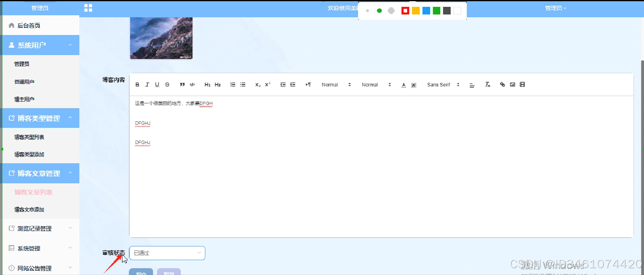Viewport: 644px width, 275px height.
Task: Pick the yellow swatch in the annotation palette
Action: pos(416,10)
